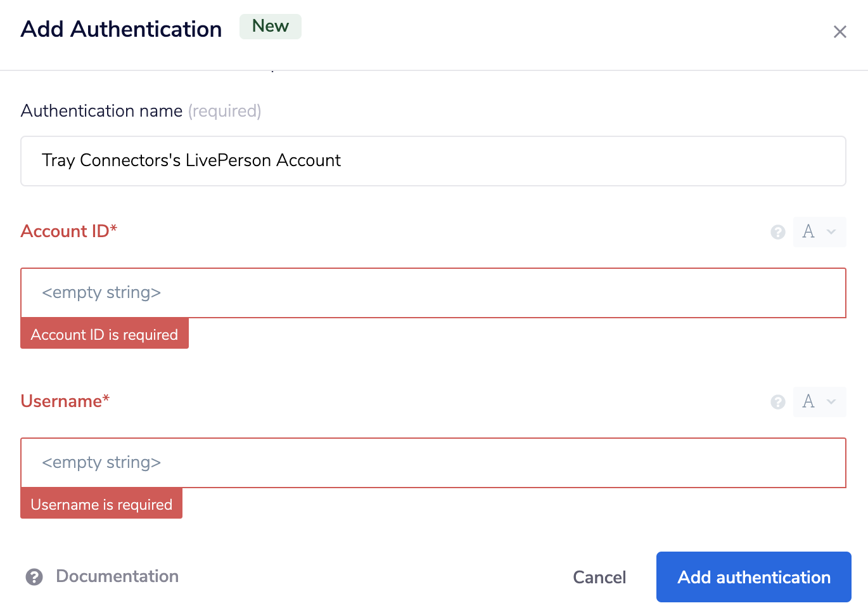Cancel the authentication setup
868x615 pixels.
pos(599,577)
